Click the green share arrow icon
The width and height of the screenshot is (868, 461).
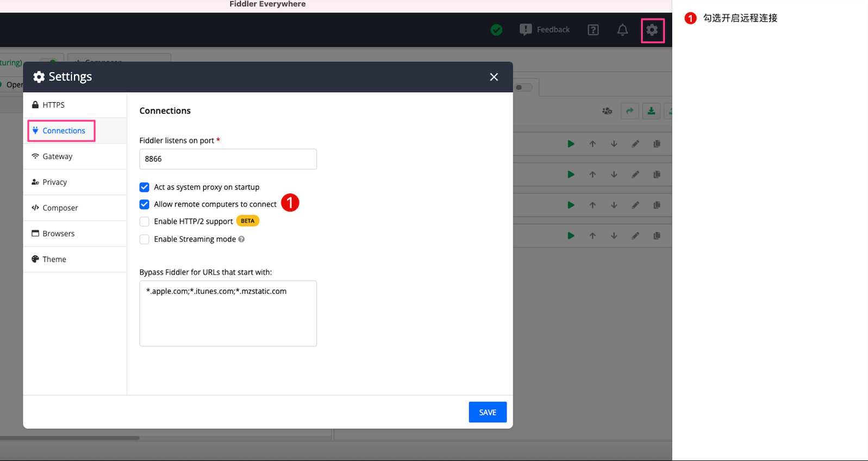pyautogui.click(x=629, y=111)
